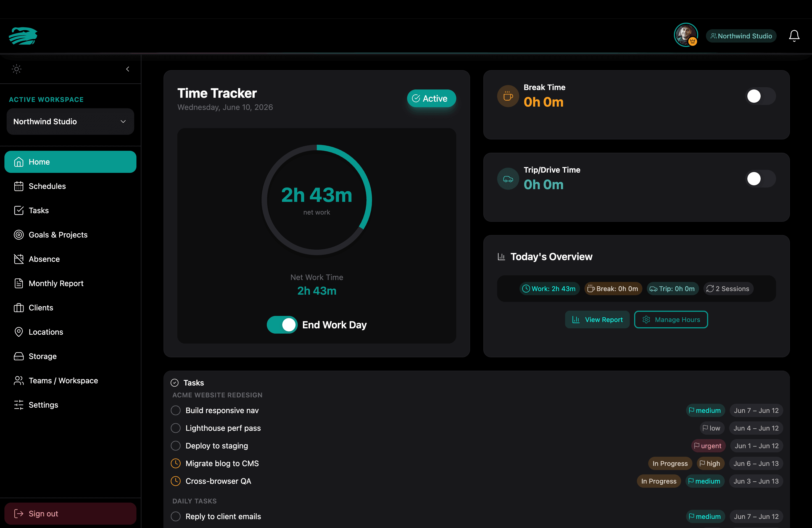Click the Teams / Workspace people icon
This screenshot has height=528, width=812.
pos(19,380)
